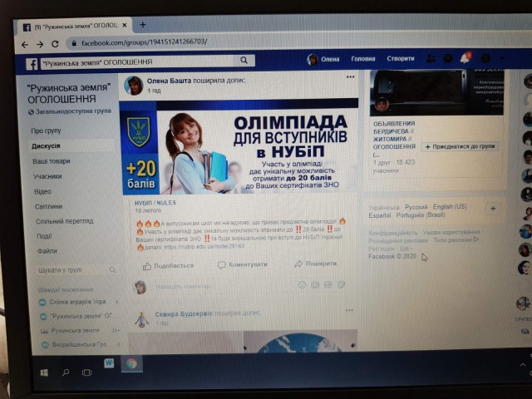The width and height of the screenshot is (532, 399).
Task: Open 'Світлини' in group sidebar
Action: (48, 207)
